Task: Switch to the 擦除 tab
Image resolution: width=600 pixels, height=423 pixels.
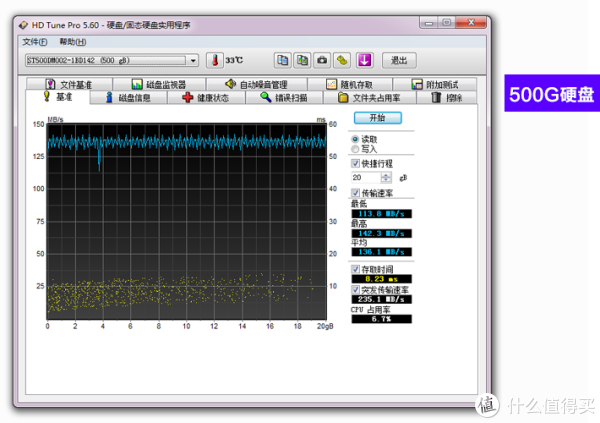Action: click(447, 98)
